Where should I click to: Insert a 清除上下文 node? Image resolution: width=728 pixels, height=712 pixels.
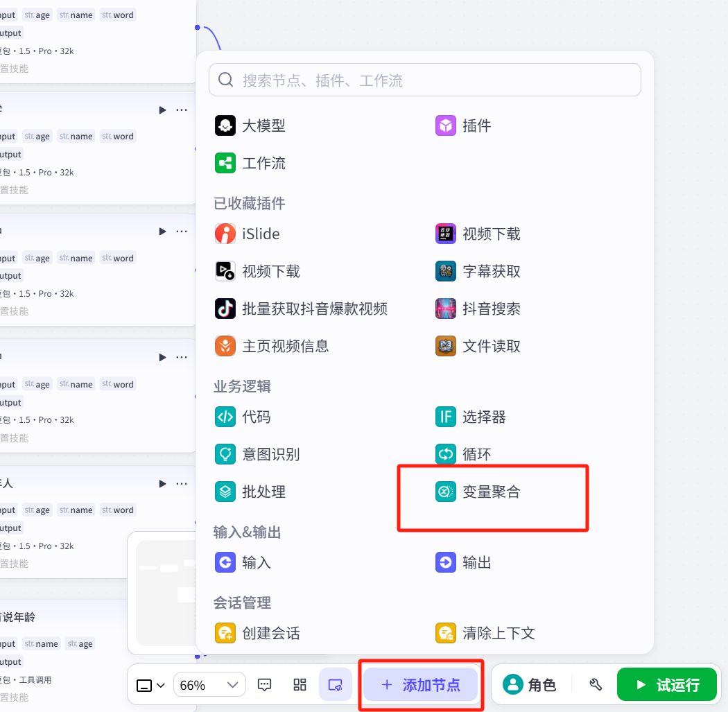[x=485, y=633]
